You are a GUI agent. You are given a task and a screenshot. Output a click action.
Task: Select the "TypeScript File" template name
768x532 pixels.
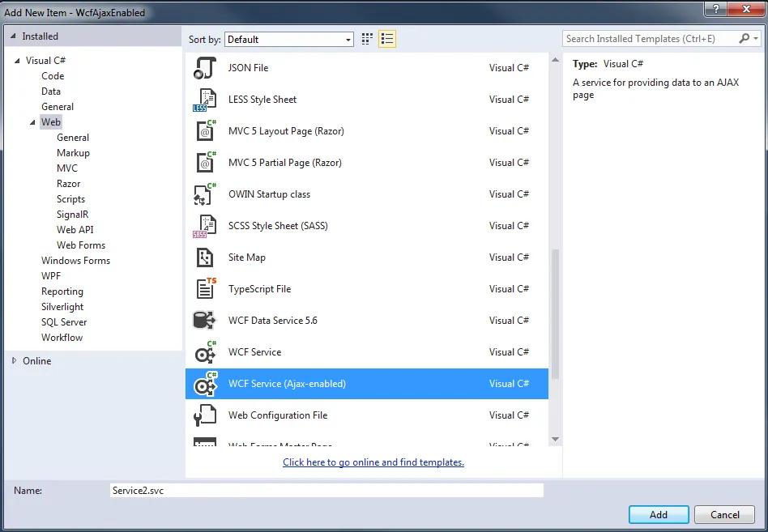point(259,289)
